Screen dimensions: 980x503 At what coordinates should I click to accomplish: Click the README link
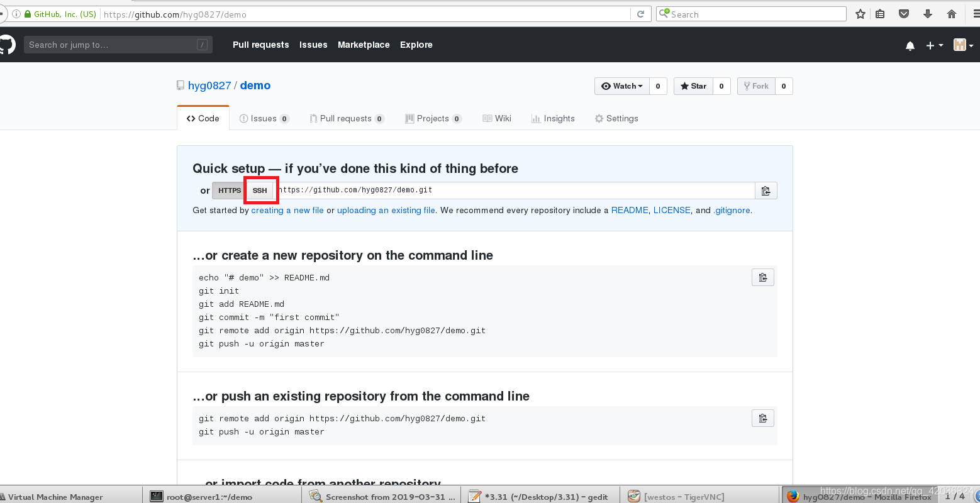pos(630,210)
